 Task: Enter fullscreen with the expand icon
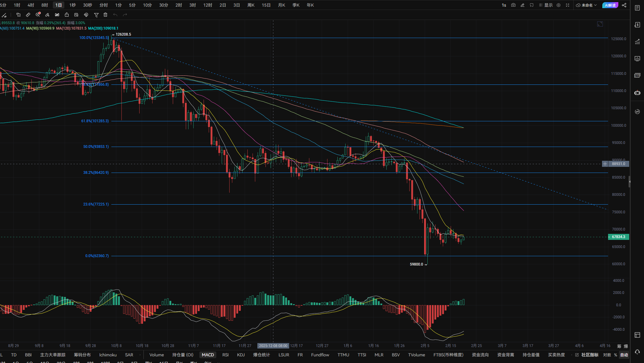point(568,5)
